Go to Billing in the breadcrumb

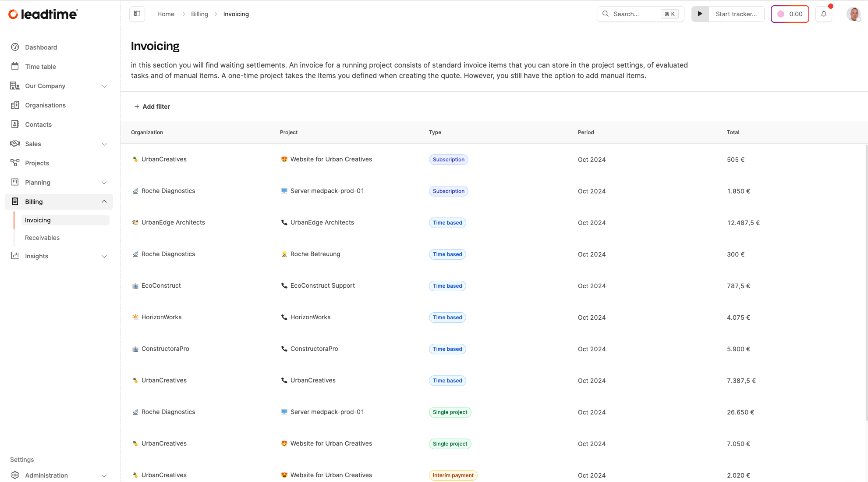point(200,14)
